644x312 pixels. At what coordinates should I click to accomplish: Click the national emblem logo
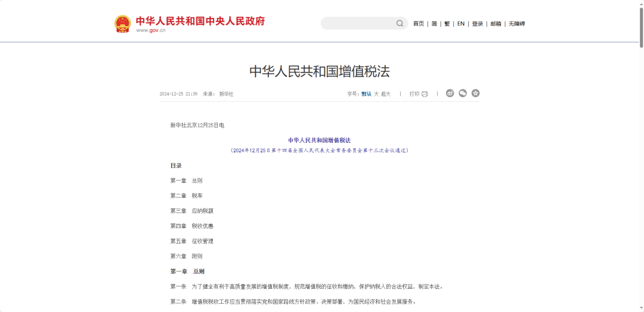[x=122, y=24]
